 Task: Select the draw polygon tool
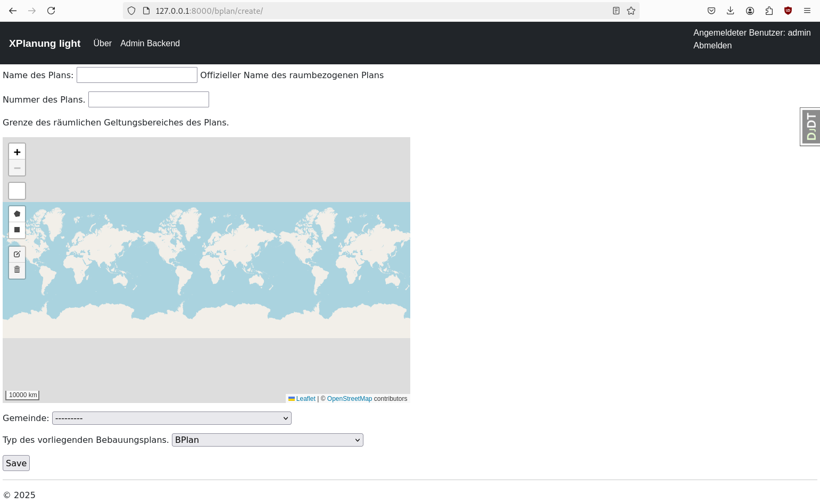[17, 214]
